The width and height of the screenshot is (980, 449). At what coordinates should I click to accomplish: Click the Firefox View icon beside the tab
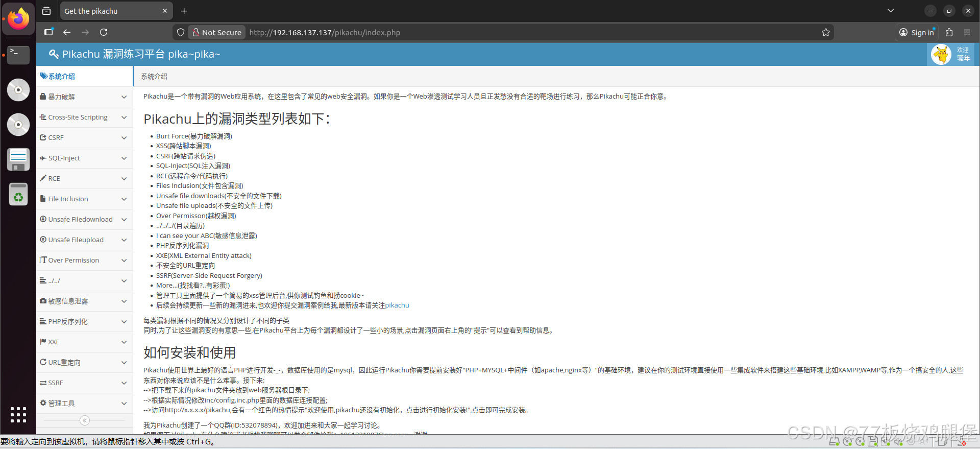pos(46,11)
